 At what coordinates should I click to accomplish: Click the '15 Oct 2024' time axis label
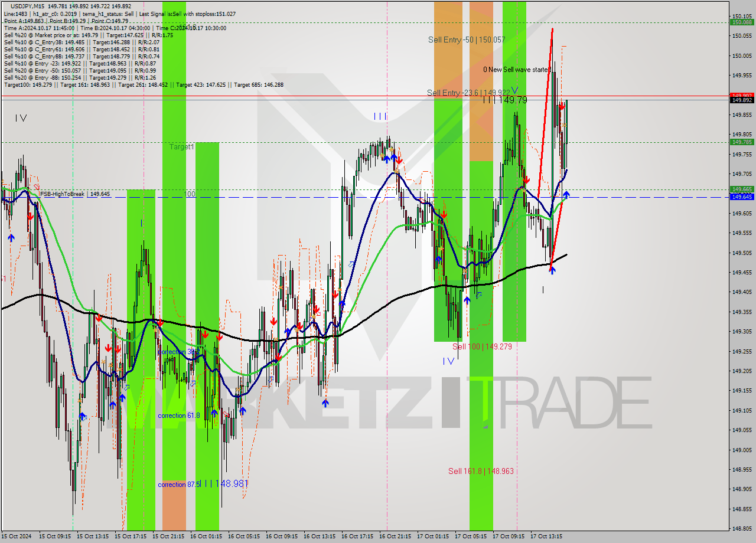pyautogui.click(x=16, y=537)
